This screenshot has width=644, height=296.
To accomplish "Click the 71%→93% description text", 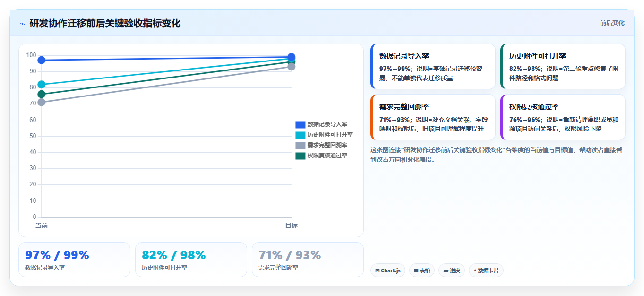I will (434, 124).
